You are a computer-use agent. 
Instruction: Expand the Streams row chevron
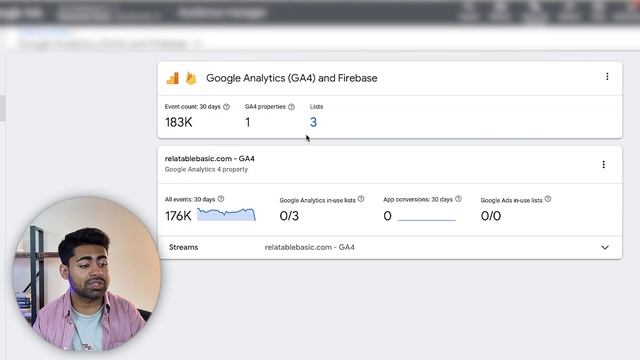point(605,247)
